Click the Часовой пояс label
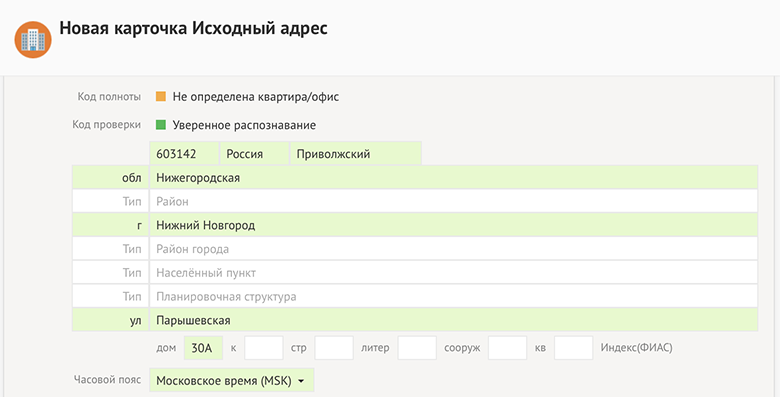Screen dimensions: 780x397 107,380
